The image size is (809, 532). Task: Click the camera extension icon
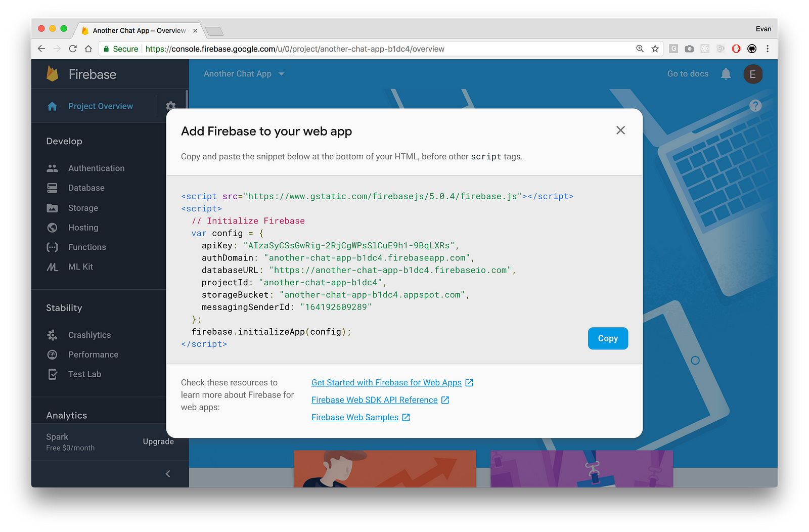pyautogui.click(x=689, y=49)
